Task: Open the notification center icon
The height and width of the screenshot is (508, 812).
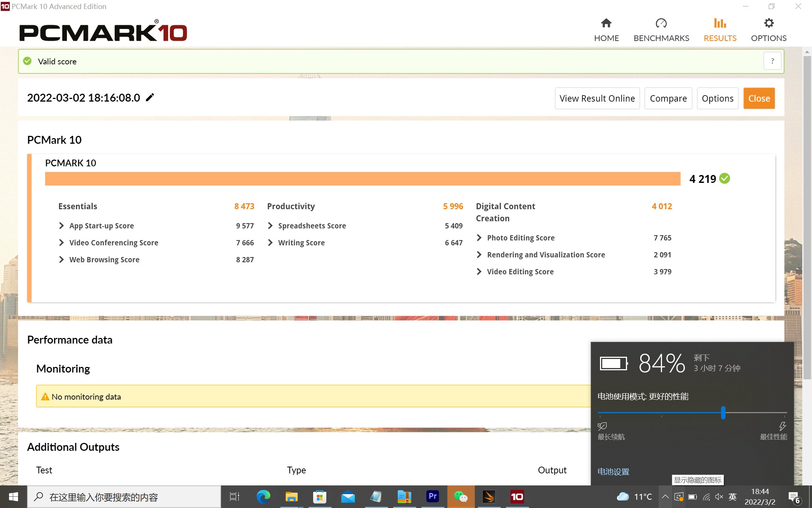Action: (794, 497)
